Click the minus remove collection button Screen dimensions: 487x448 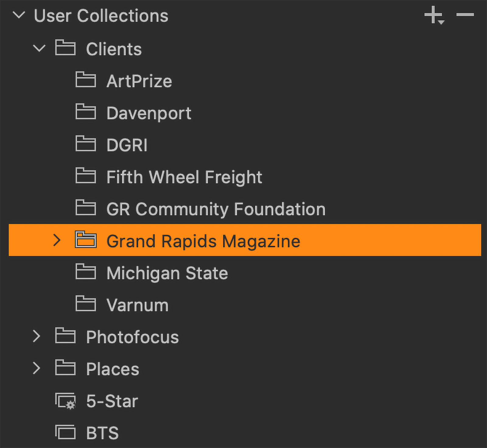coord(464,15)
